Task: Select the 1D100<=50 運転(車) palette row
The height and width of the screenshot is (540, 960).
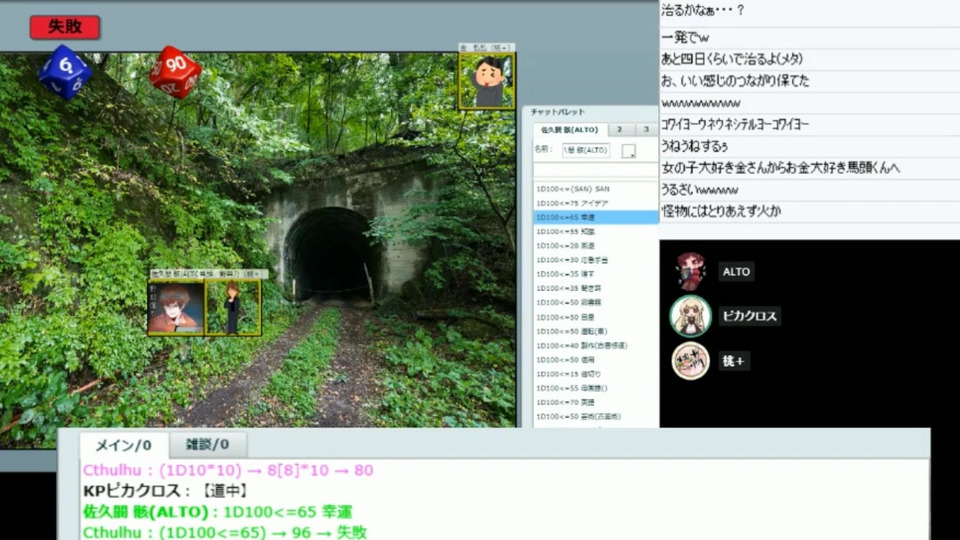Action: (596, 331)
